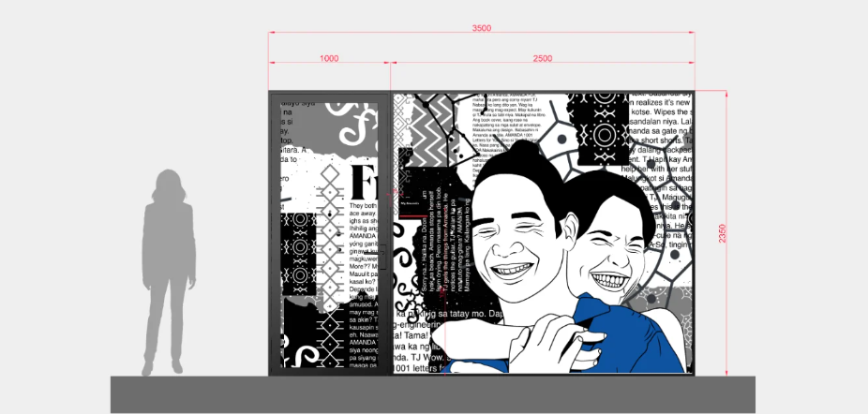Click the diamond chain pattern on the door
This screenshot has height=414, width=868.
click(x=331, y=238)
